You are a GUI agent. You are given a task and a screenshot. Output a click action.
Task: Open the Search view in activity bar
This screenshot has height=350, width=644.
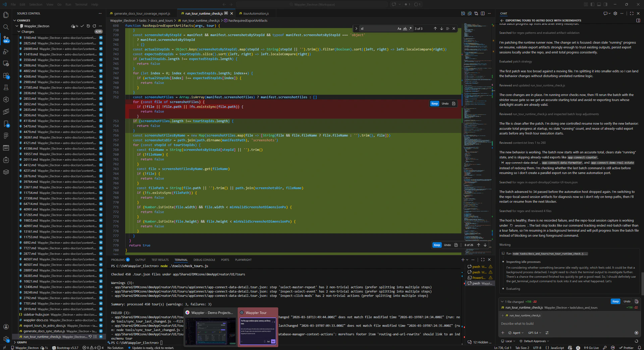[6, 27]
